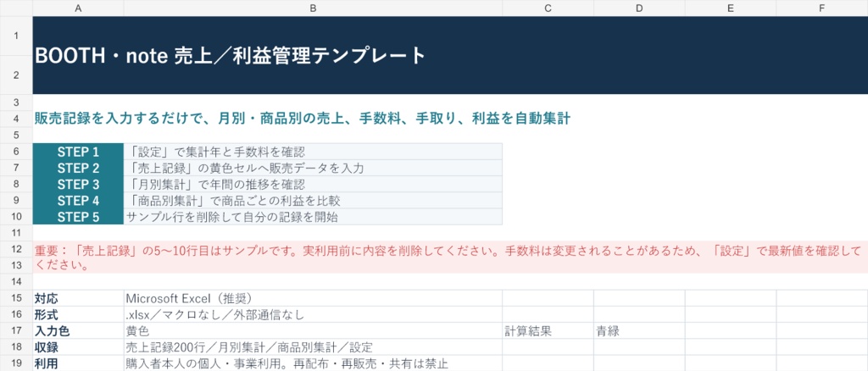Select row 18 header
Screen dimensions: 868x371
click(16, 346)
